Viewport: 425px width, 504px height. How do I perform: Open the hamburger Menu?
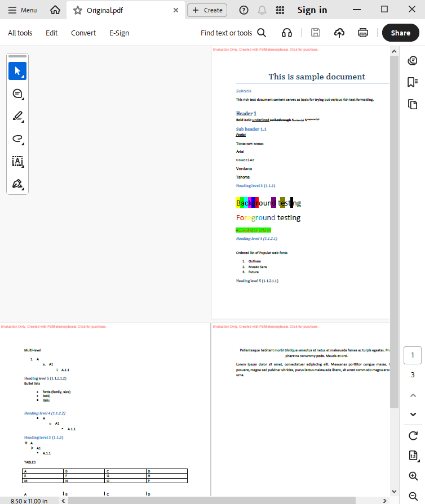point(22,10)
